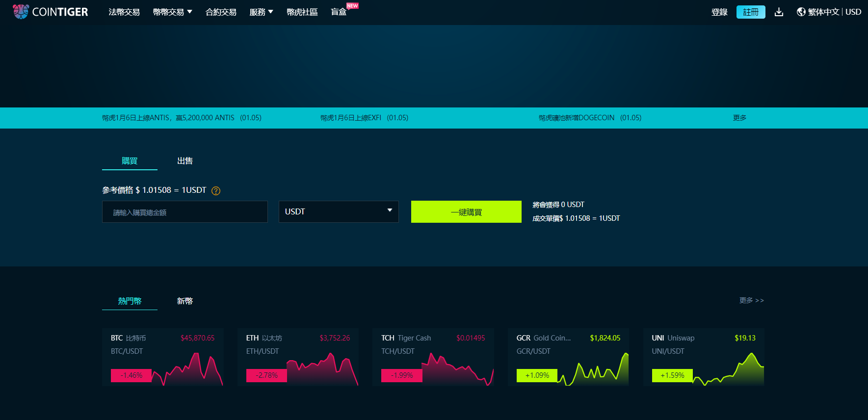Switch to the 出售 tab

click(185, 161)
